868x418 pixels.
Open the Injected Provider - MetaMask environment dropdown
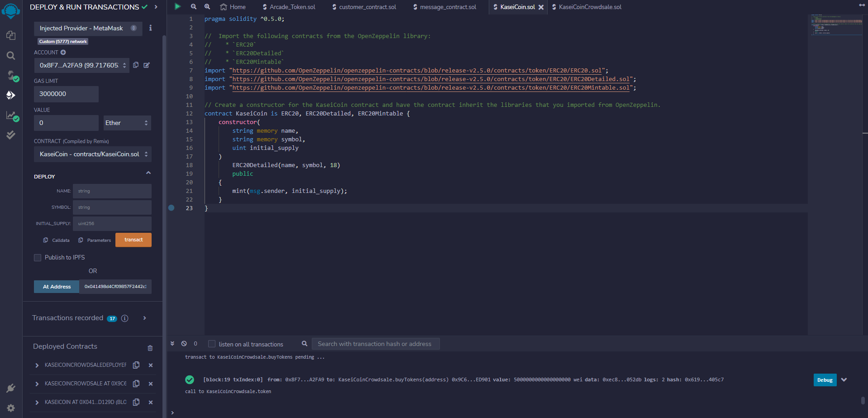(x=88, y=28)
